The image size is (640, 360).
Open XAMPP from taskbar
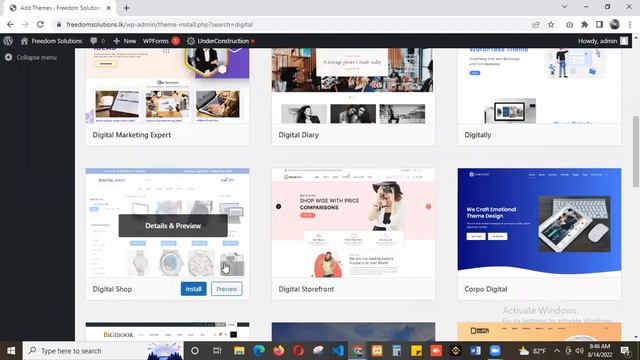(x=377, y=351)
